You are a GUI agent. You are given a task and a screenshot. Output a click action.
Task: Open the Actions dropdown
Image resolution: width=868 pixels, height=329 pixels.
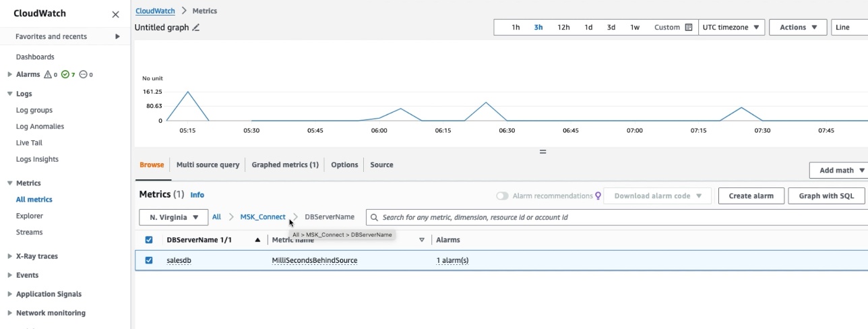click(798, 28)
